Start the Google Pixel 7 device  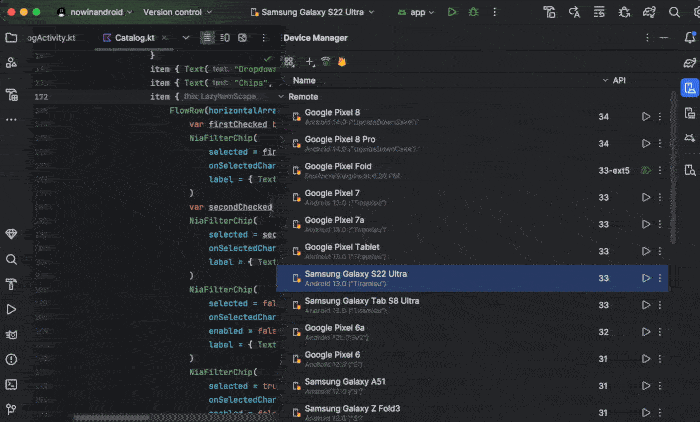point(646,197)
